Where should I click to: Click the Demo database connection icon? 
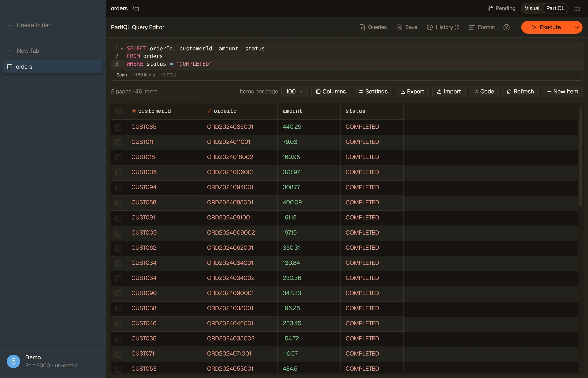pos(13,361)
